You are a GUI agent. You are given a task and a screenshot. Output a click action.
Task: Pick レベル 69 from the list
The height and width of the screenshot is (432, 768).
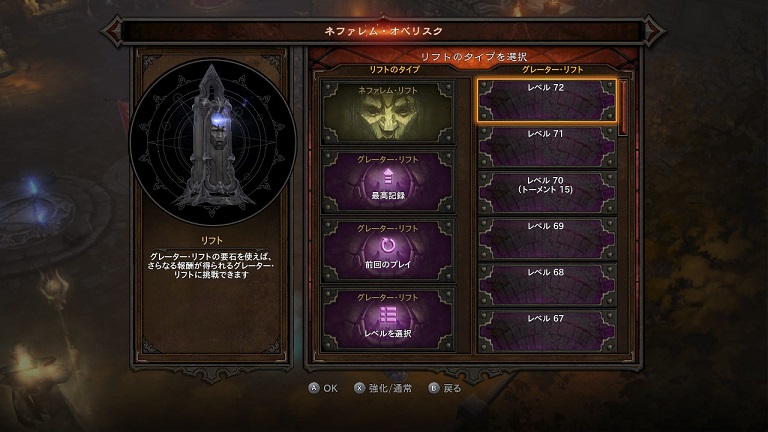click(547, 239)
